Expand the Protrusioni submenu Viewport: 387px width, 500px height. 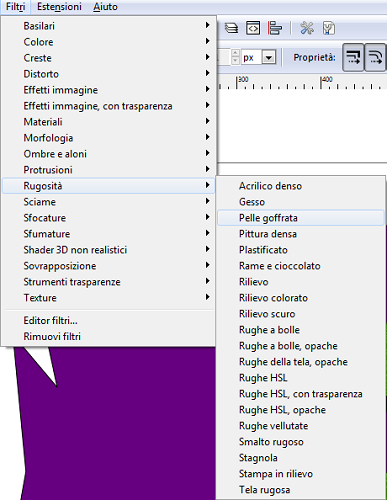coord(109,170)
